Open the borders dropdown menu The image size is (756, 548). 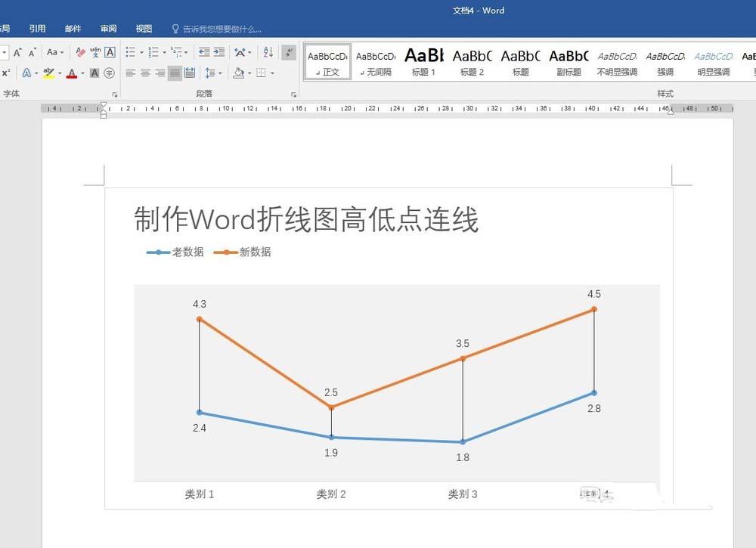tap(272, 73)
